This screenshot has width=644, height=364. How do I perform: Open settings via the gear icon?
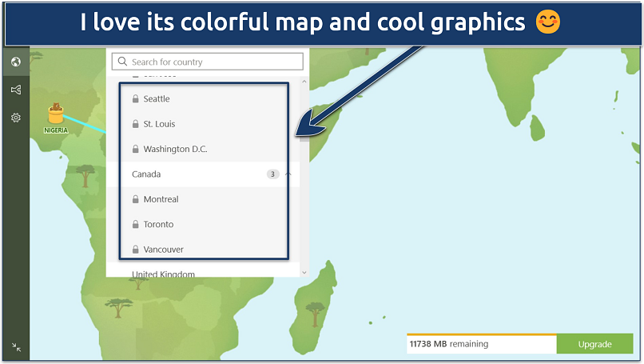pyautogui.click(x=15, y=118)
